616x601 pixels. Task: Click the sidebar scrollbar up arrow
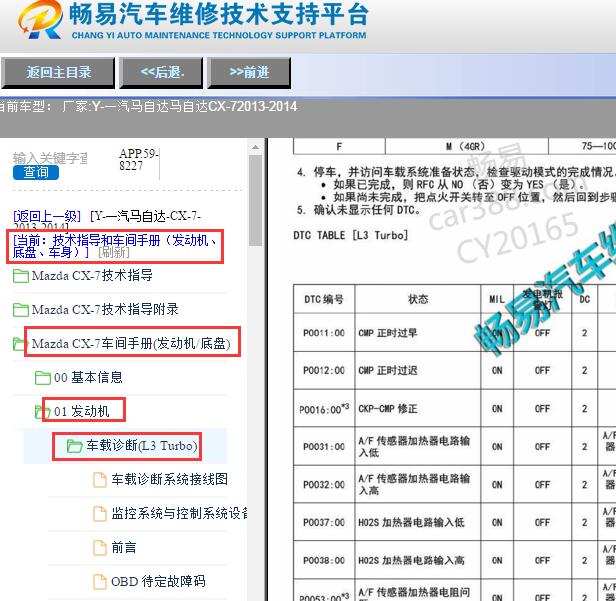(255, 147)
